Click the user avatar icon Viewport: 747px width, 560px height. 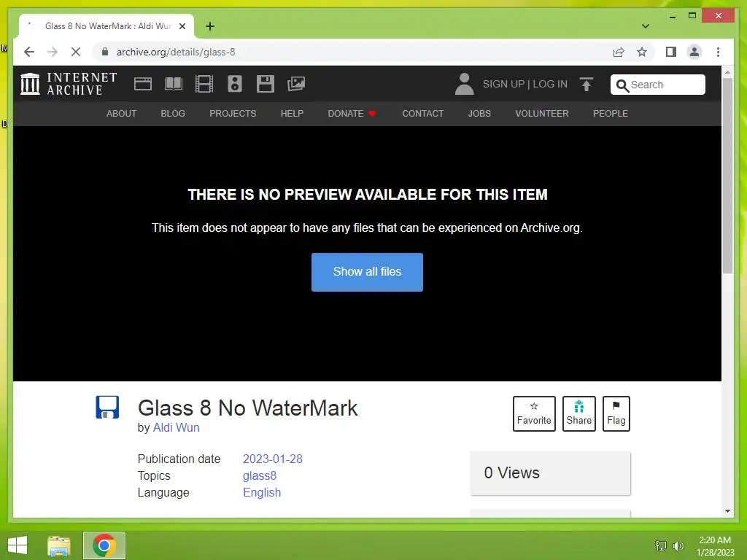[x=464, y=84]
